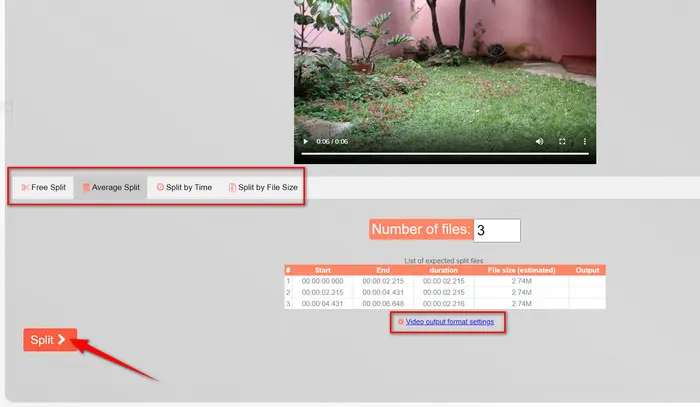The height and width of the screenshot is (407, 700).
Task: Click the gear icon beside output format settings
Action: [400, 322]
